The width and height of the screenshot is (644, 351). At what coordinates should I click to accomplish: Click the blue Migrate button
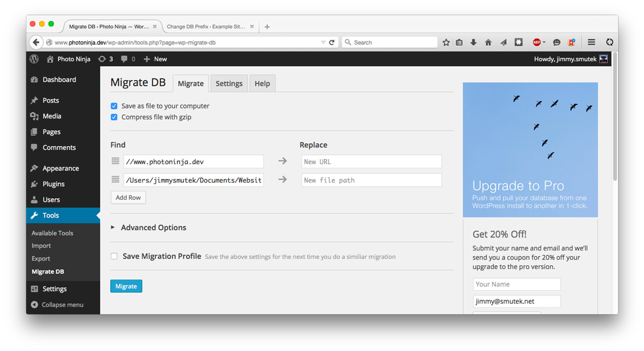click(126, 286)
